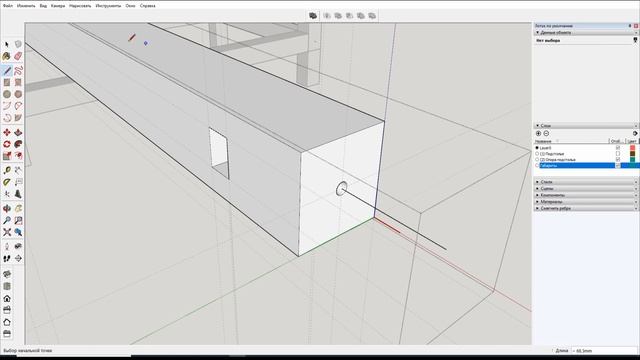Open the Окно menu
The image size is (640, 360).
point(130,6)
